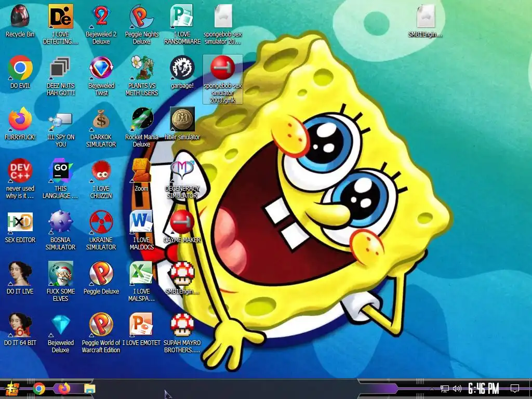Select the SUPAH MAYRO BROTHERS mushroom icon
This screenshot has width=532, height=399.
pos(182,325)
